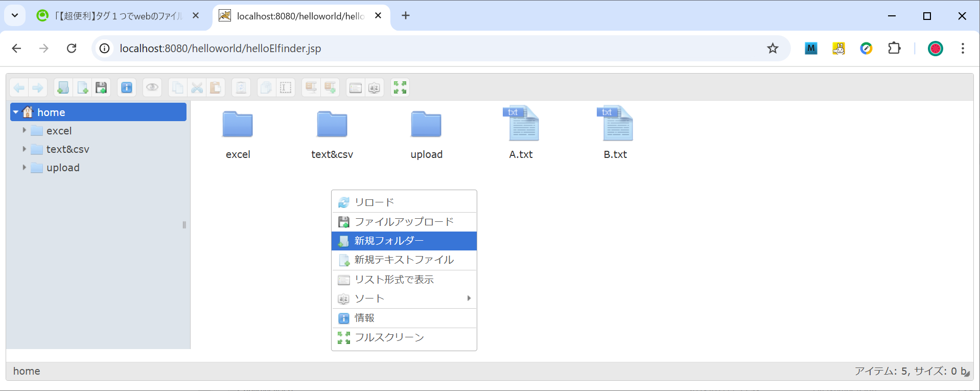This screenshot has height=391, width=980.
Task: Click the elFinder forward arrow icon
Action: tap(38, 88)
